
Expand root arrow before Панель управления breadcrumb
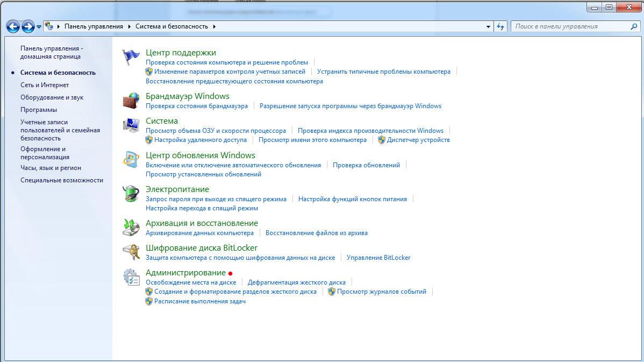coord(58,26)
